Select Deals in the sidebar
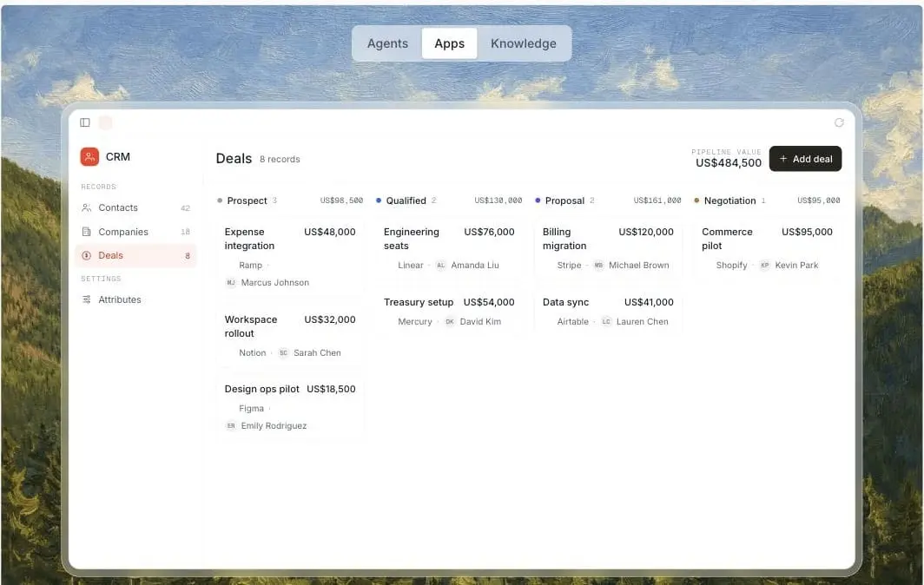The height and width of the screenshot is (585, 924). (135, 255)
